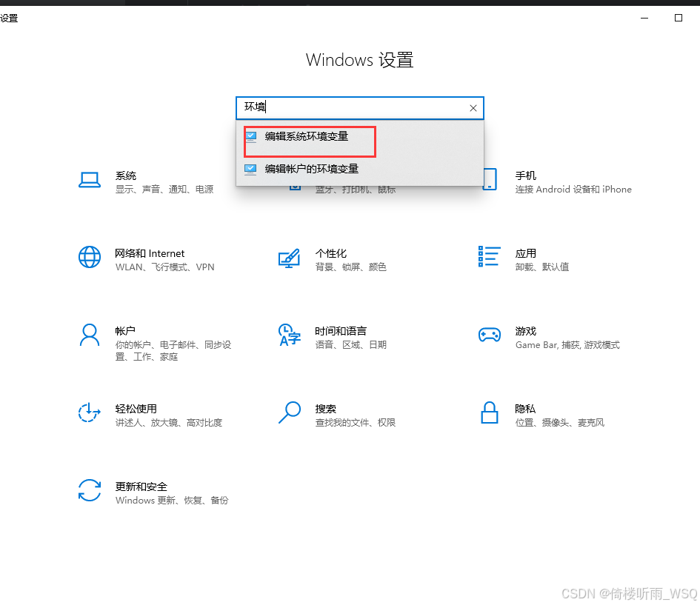Click the text 背景、锁屏、颜色
700x605 pixels.
[351, 267]
